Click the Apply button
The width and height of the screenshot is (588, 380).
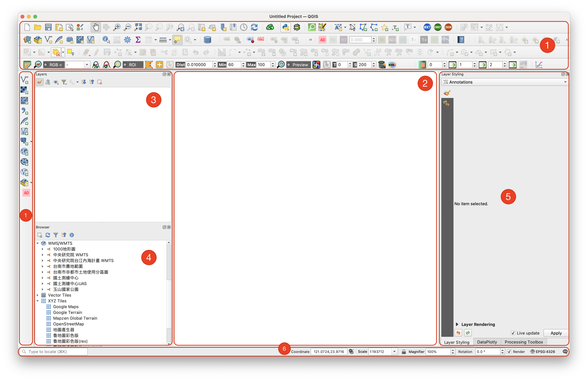coord(556,333)
